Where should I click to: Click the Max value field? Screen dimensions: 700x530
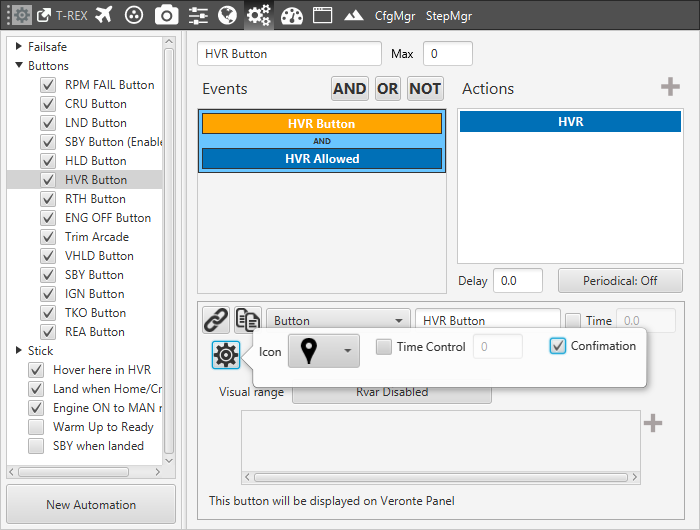pos(448,54)
